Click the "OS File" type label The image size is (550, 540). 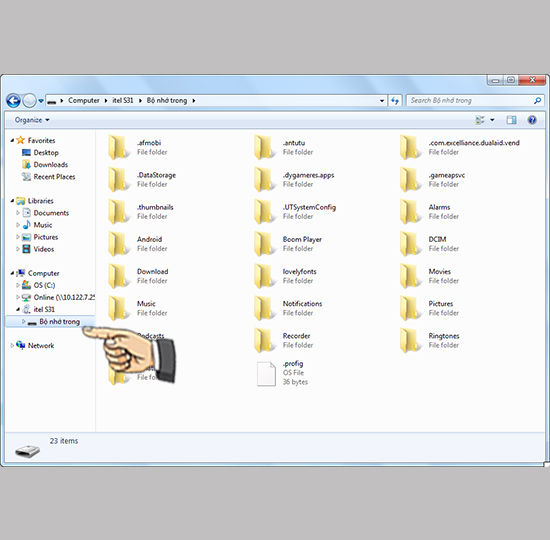pyautogui.click(x=293, y=373)
